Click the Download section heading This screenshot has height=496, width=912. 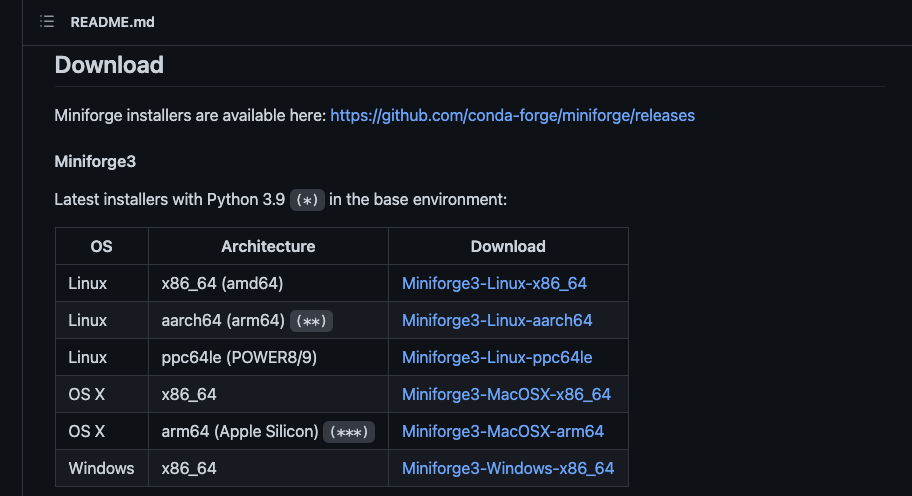[x=109, y=65]
